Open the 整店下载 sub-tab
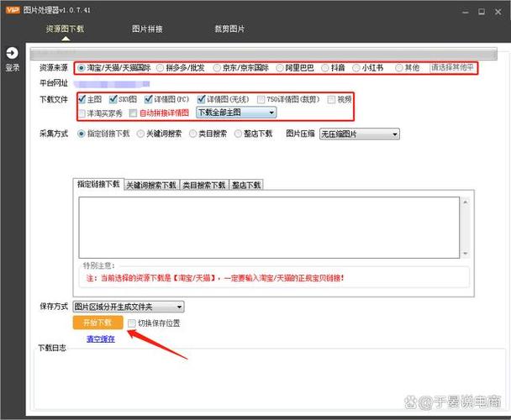Screen dimensions: 511x420 point(246,185)
